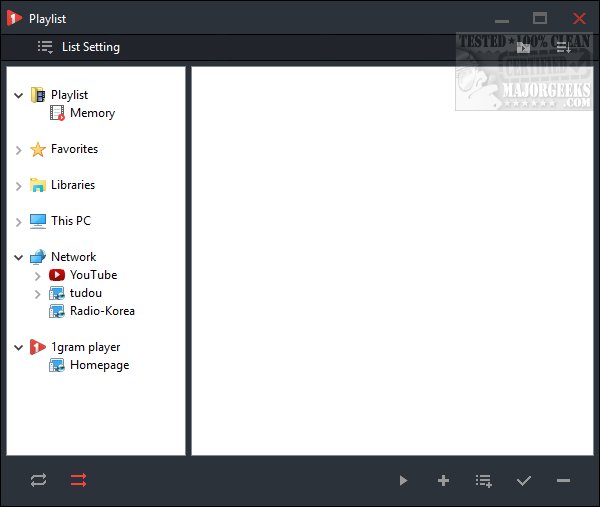
Task: Collapse the Network tree node
Action: click(x=18, y=257)
